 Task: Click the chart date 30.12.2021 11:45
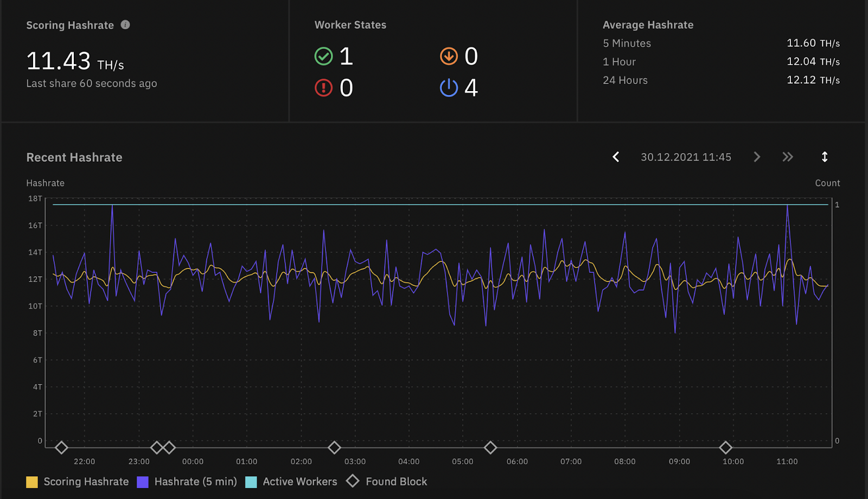pyautogui.click(x=686, y=157)
